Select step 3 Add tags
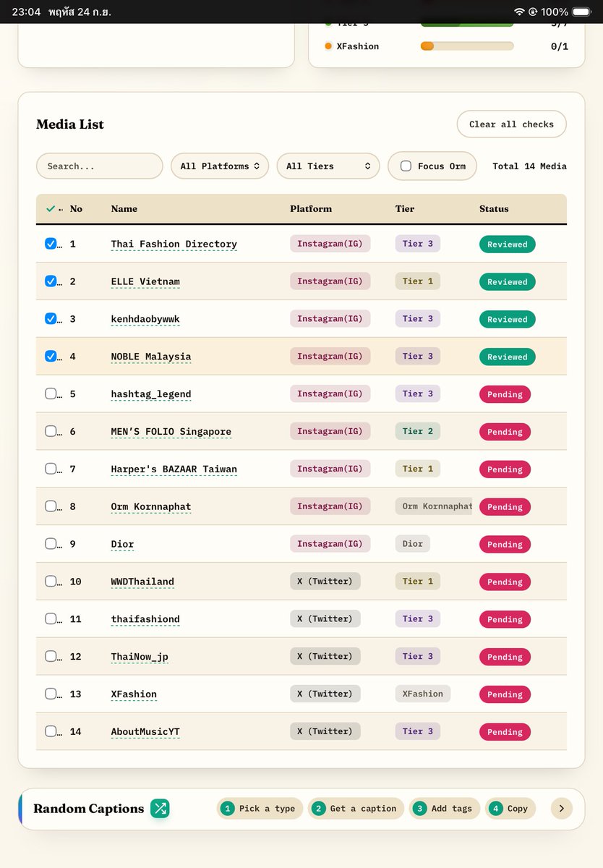Image resolution: width=603 pixels, height=868 pixels. click(444, 809)
